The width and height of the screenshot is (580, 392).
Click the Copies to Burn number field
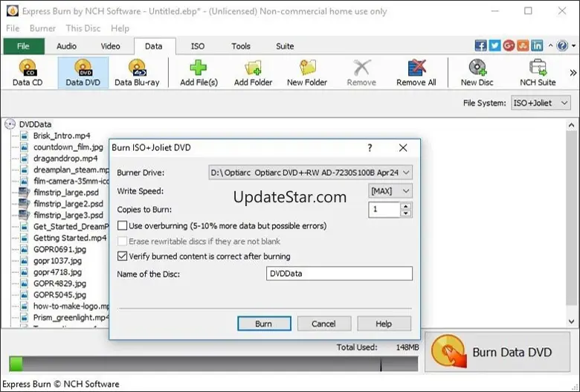(384, 210)
